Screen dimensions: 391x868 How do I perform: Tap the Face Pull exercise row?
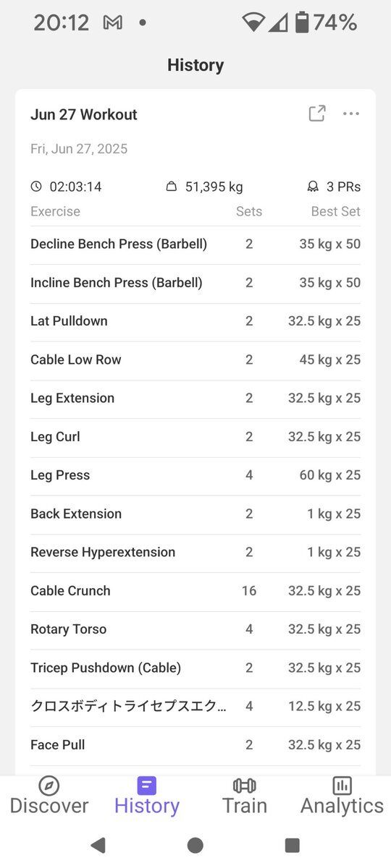coord(195,745)
